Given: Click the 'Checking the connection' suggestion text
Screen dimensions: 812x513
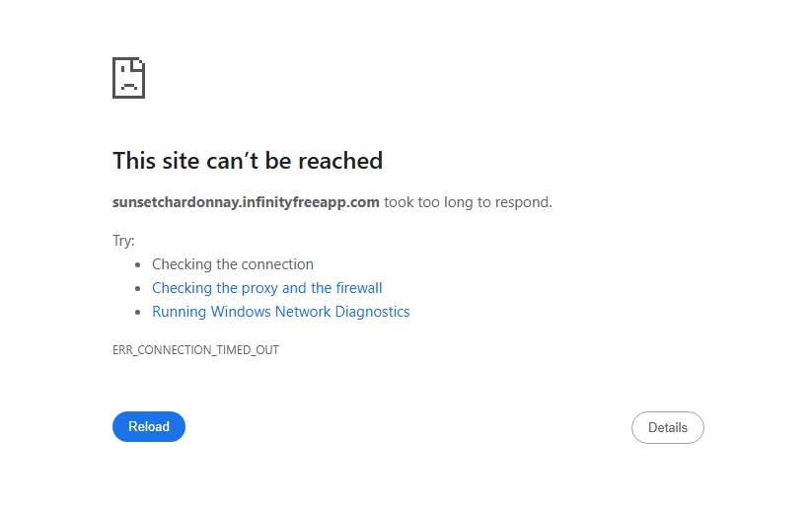Looking at the screenshot, I should (233, 264).
